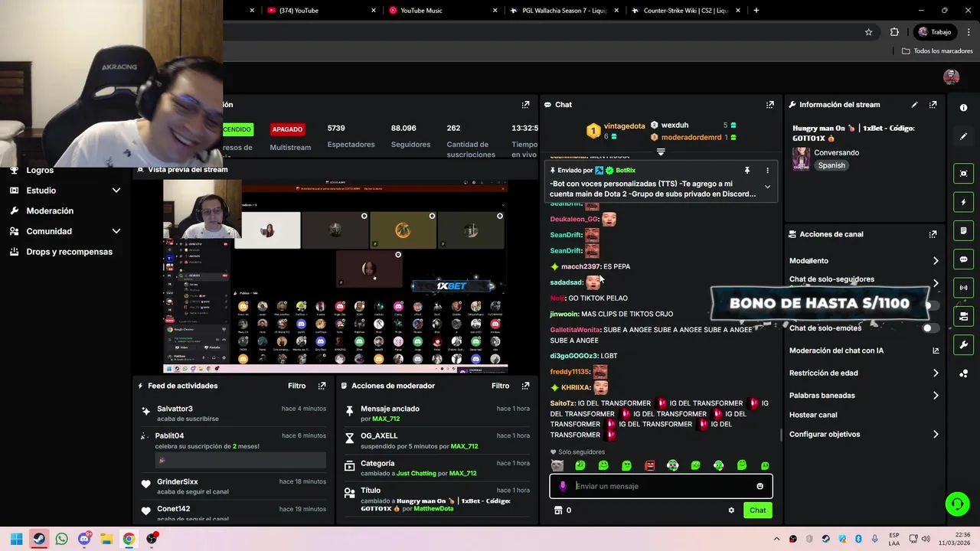Select the red angry emote in quick row
Screen dimensions: 980x551
coord(650,465)
